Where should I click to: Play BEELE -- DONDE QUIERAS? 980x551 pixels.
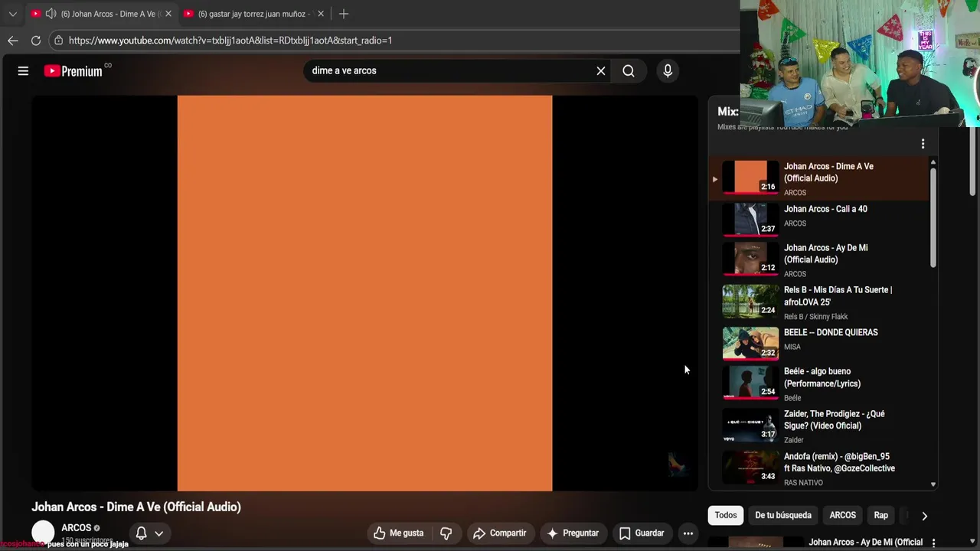[831, 333]
